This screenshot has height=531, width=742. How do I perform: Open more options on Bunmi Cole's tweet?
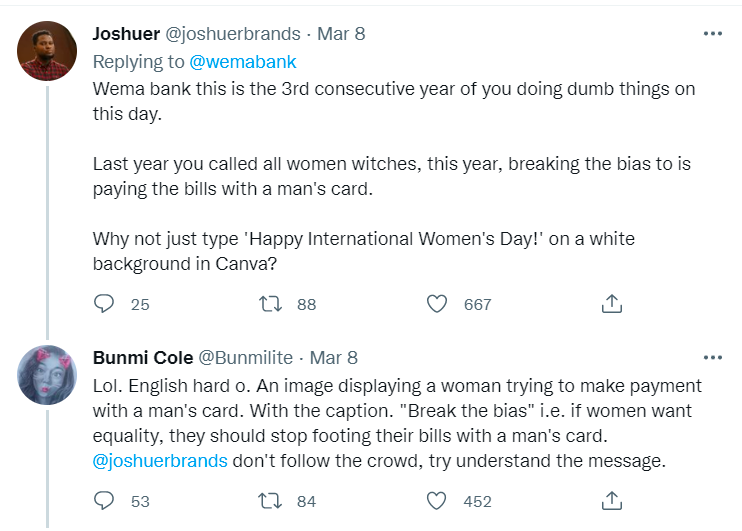712,357
